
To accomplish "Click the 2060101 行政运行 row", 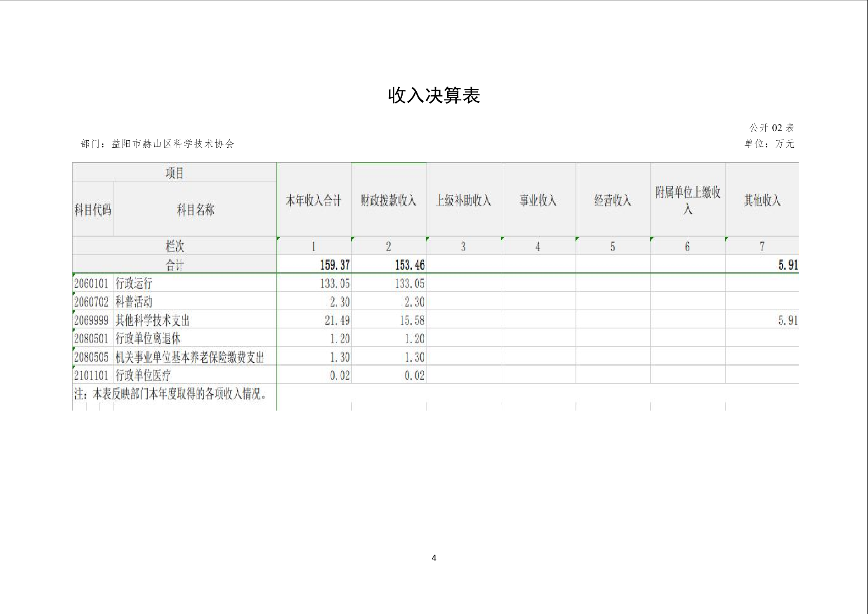I will tap(134, 283).
